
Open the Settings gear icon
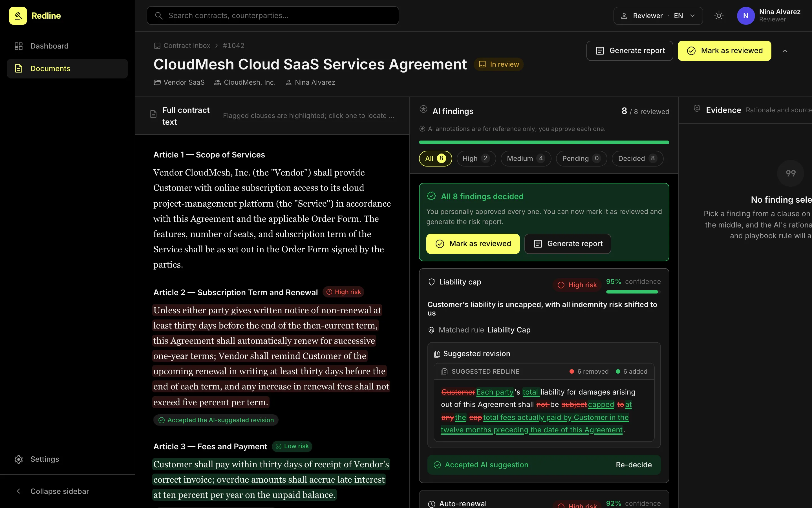(18, 459)
